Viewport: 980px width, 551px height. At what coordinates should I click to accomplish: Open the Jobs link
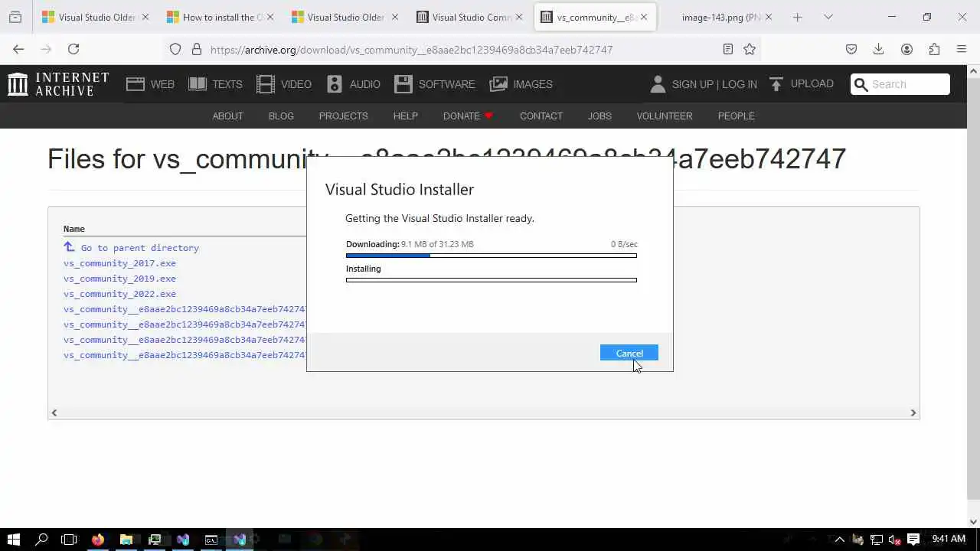point(599,116)
